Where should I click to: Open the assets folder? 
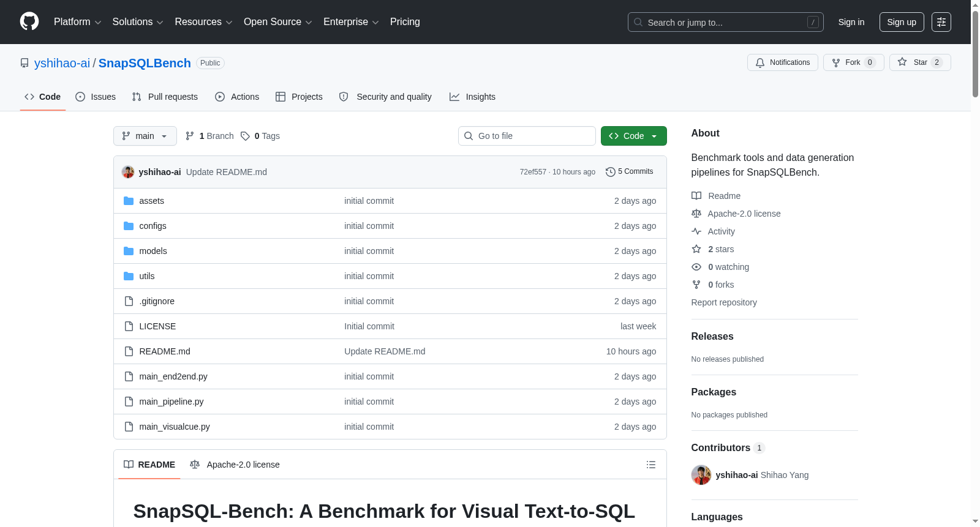pos(151,201)
